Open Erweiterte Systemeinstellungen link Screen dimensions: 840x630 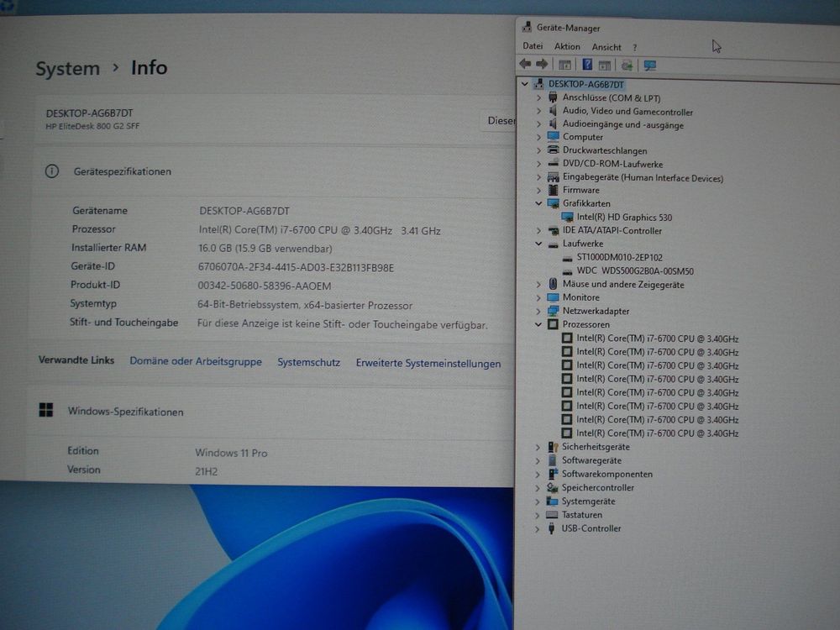coord(428,364)
